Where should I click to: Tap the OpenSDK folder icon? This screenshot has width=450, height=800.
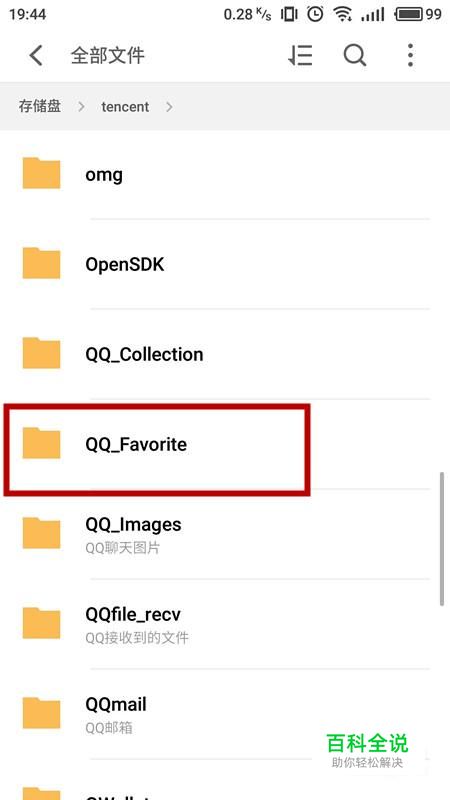[x=41, y=263]
